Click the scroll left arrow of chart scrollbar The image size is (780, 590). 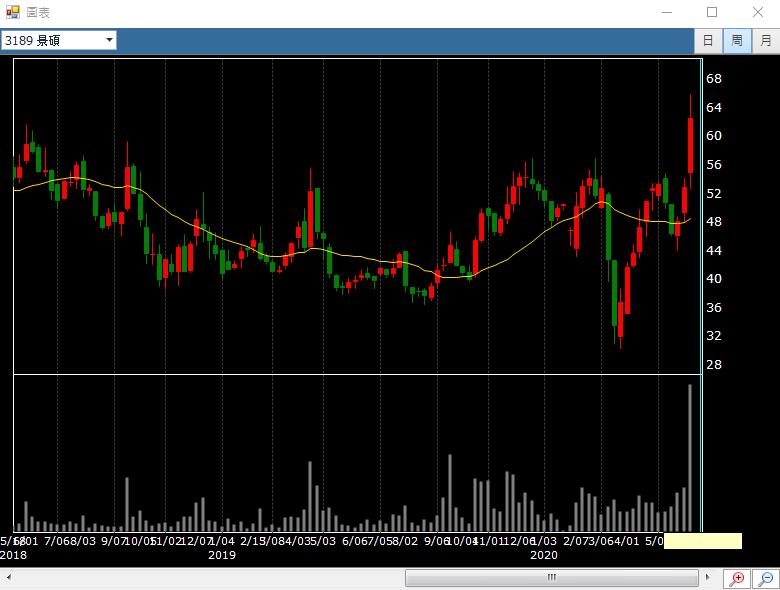(x=8, y=578)
